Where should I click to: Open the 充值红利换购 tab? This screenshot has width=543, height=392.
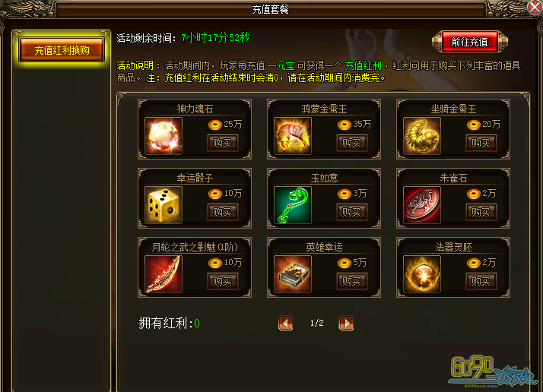62,50
